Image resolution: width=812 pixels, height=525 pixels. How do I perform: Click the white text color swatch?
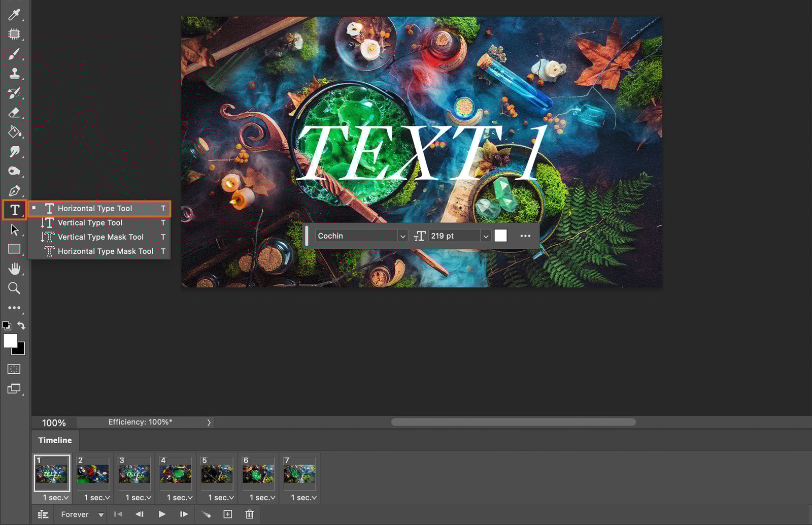[x=500, y=236]
